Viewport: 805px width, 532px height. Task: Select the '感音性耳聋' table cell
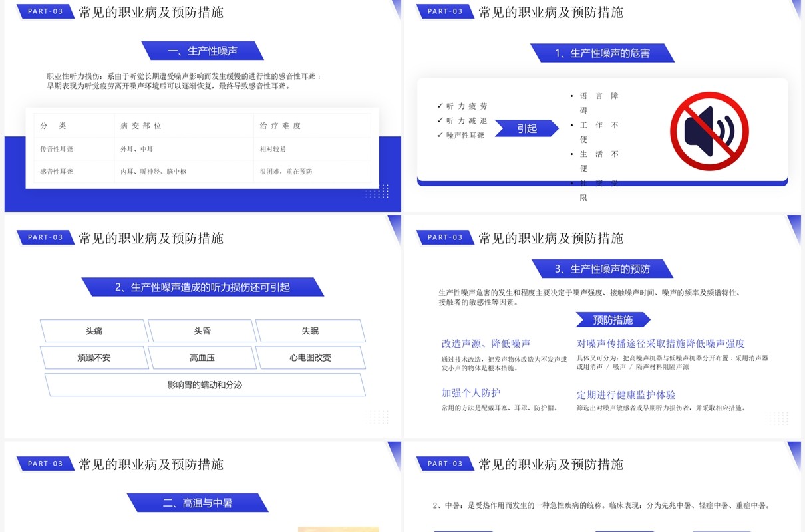click(74, 172)
